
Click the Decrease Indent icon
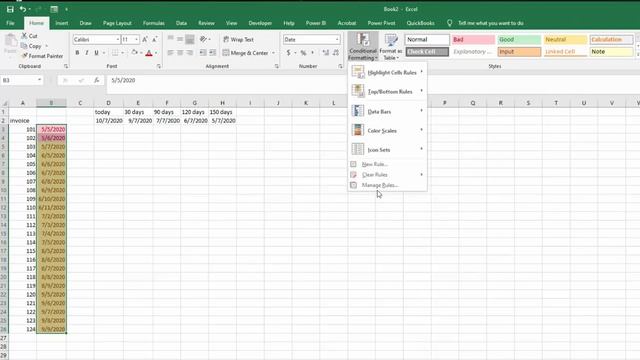pos(203,53)
